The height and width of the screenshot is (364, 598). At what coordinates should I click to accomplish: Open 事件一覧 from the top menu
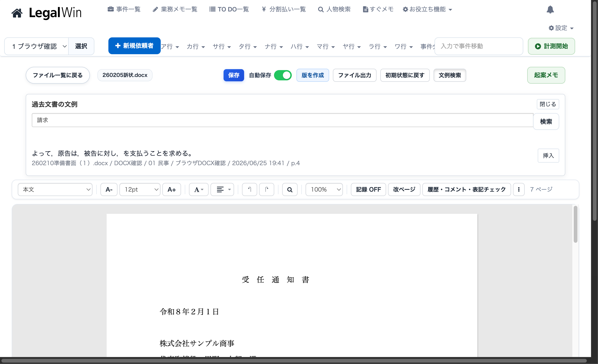tap(124, 10)
